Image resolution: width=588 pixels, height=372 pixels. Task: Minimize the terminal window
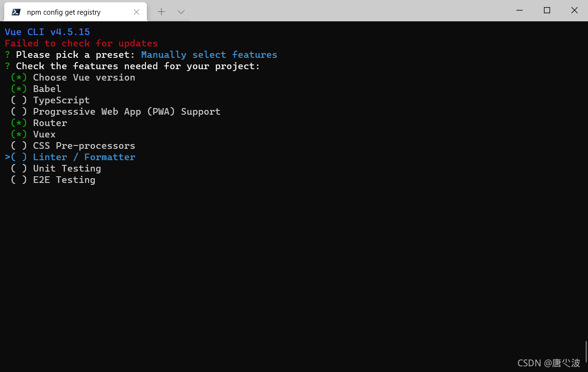520,10
